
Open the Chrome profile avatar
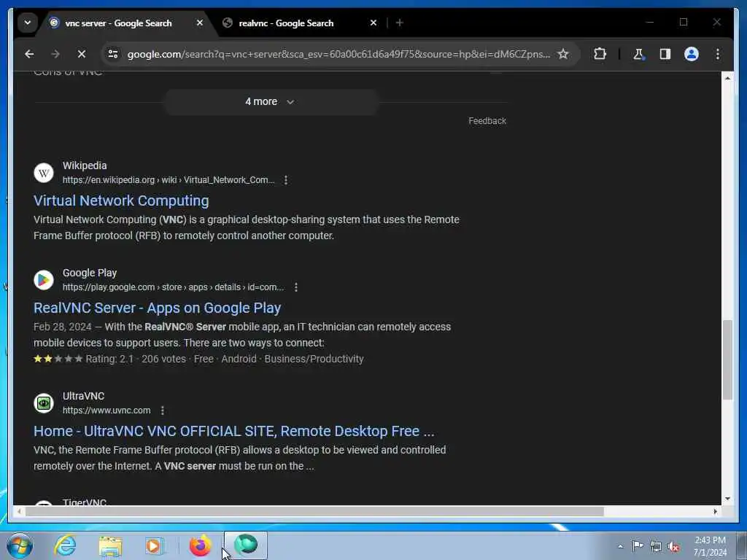coord(692,54)
